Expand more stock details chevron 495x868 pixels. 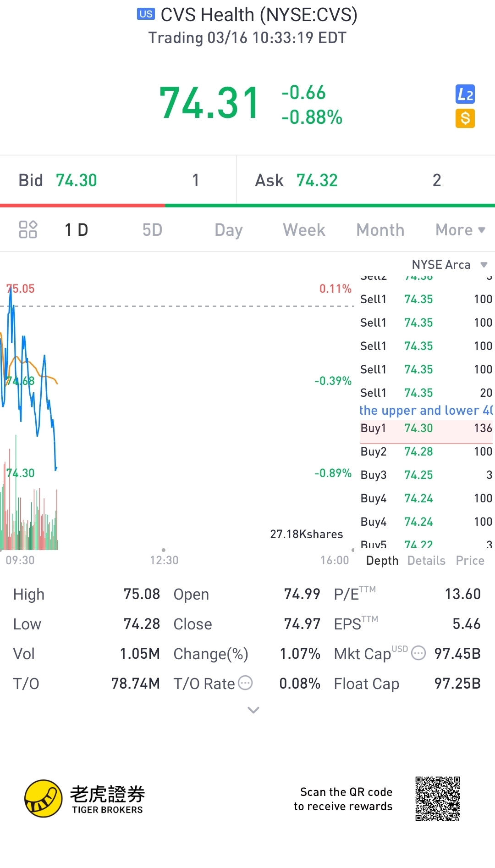click(253, 710)
